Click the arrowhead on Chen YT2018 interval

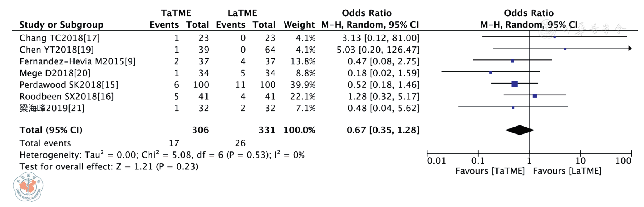click(x=630, y=48)
